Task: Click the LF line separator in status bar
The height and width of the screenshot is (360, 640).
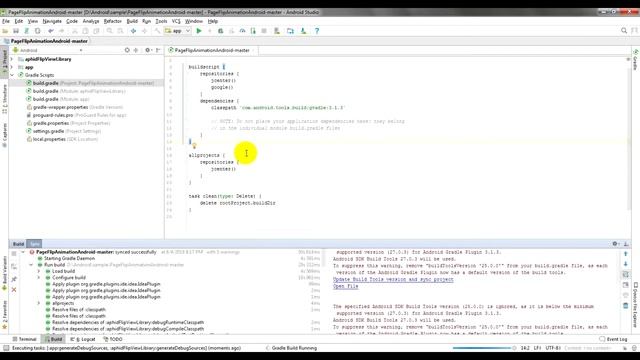Action: point(537,348)
